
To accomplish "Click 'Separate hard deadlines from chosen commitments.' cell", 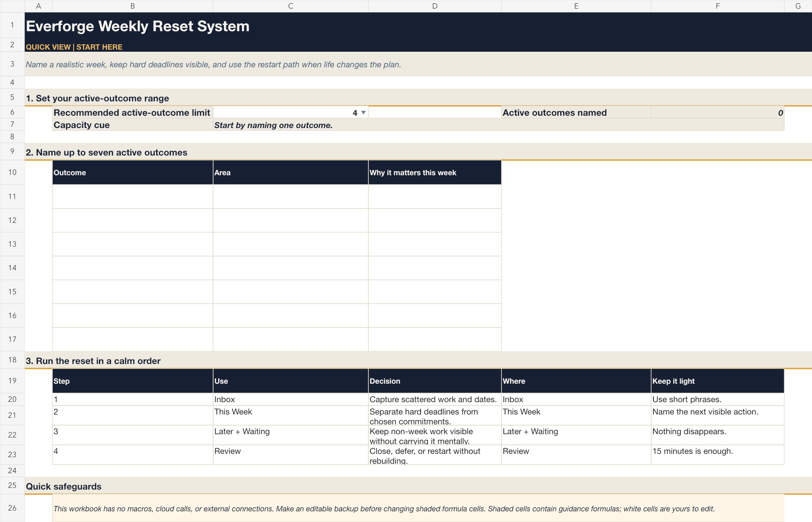I will point(435,415).
